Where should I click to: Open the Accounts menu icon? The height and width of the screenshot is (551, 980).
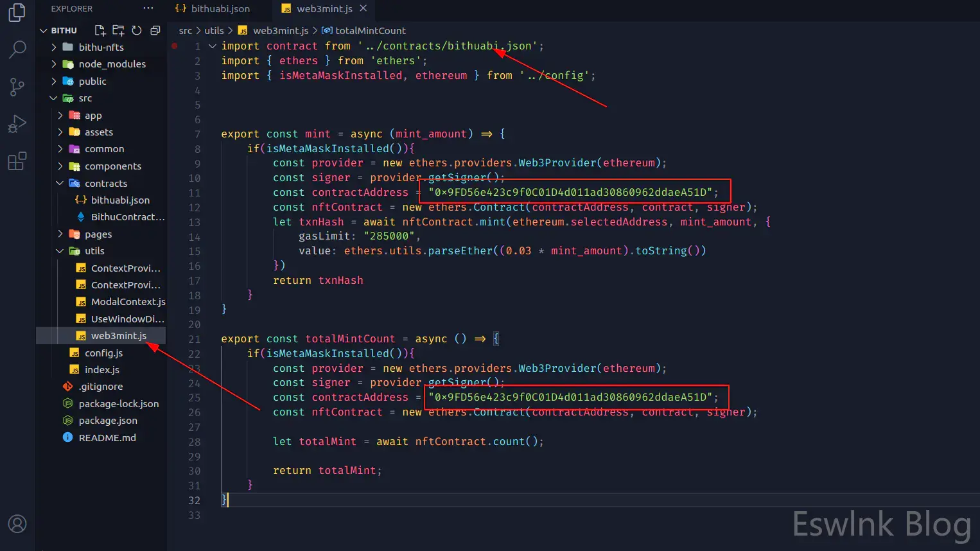click(17, 523)
